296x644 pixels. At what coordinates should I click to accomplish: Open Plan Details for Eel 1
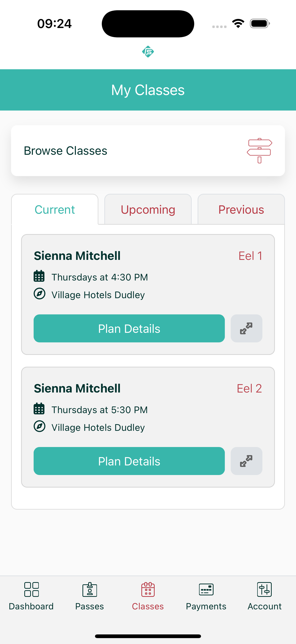[129, 328]
